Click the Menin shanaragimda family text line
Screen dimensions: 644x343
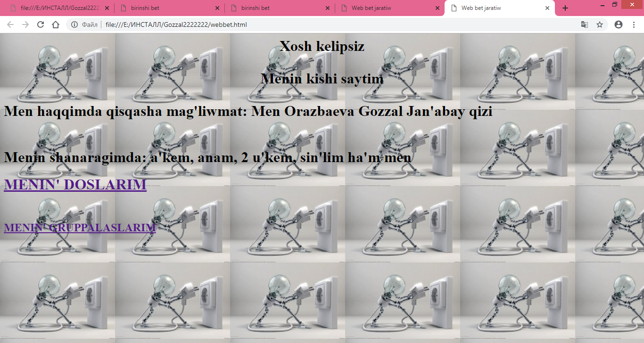point(208,157)
